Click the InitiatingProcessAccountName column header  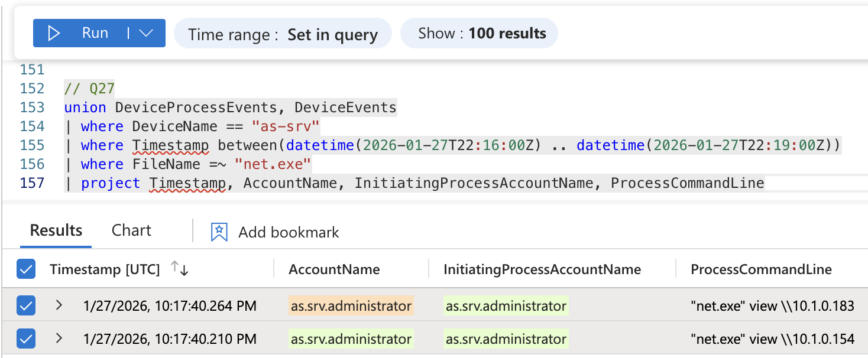[542, 269]
